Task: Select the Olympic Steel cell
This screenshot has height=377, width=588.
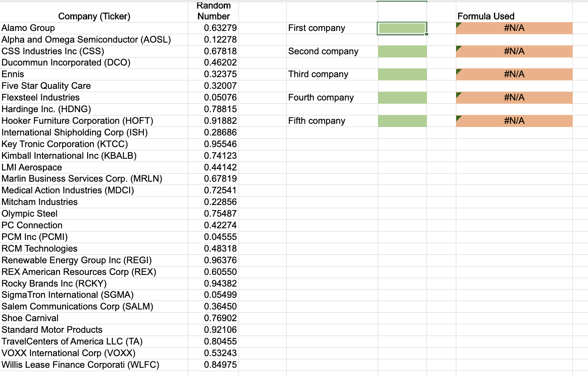Action: coord(94,214)
